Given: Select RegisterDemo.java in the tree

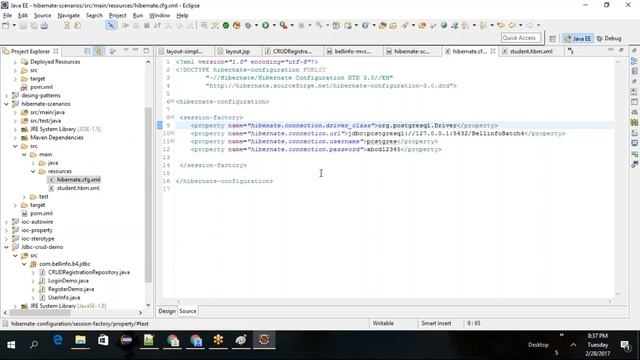Looking at the screenshot, I should click(x=71, y=289).
